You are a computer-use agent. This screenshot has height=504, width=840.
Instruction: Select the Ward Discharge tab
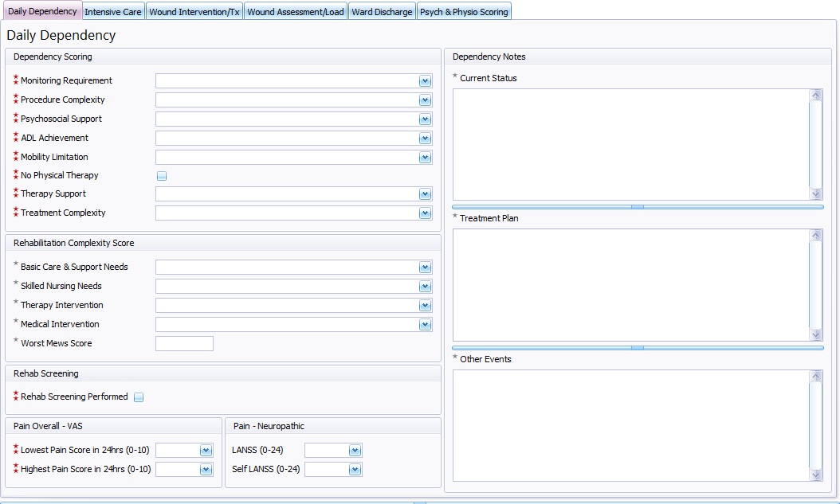tap(383, 12)
